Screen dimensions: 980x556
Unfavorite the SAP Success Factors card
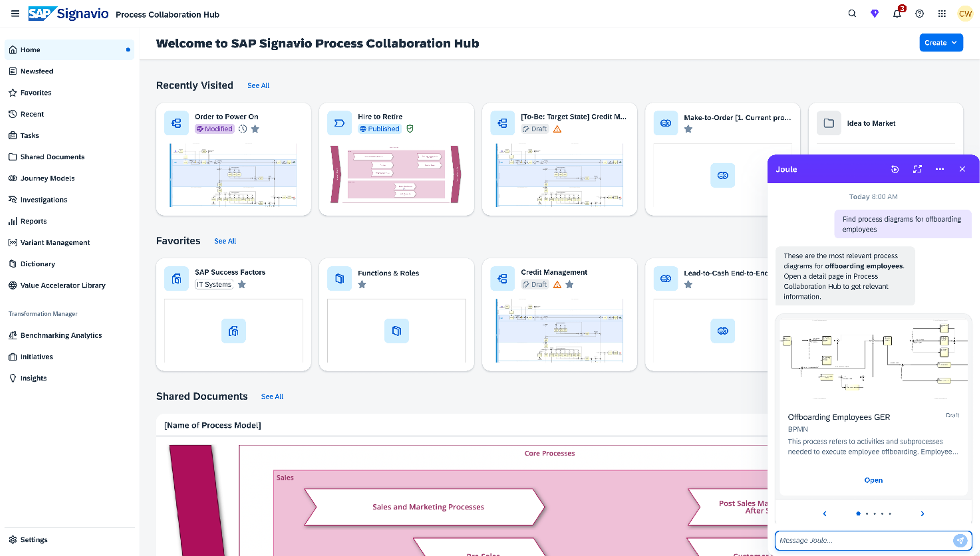pyautogui.click(x=242, y=284)
